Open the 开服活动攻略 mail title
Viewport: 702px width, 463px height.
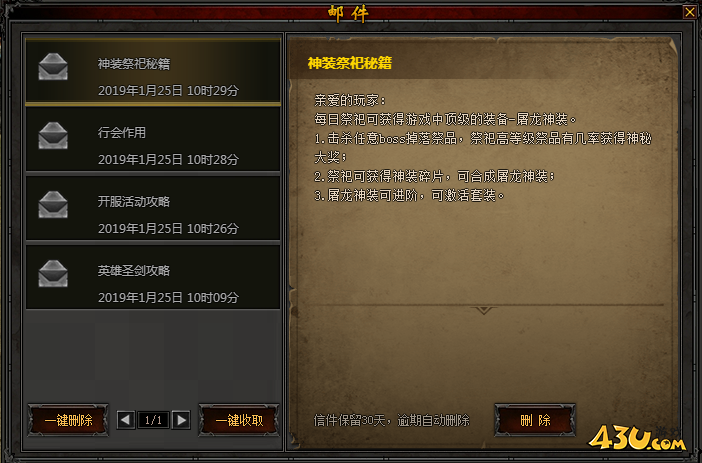tap(134, 201)
